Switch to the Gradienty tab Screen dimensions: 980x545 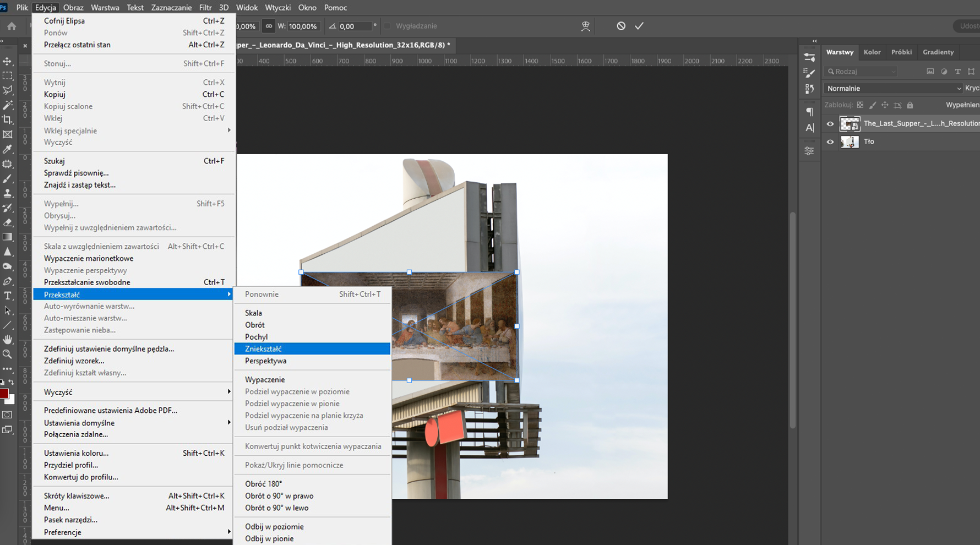tap(938, 52)
